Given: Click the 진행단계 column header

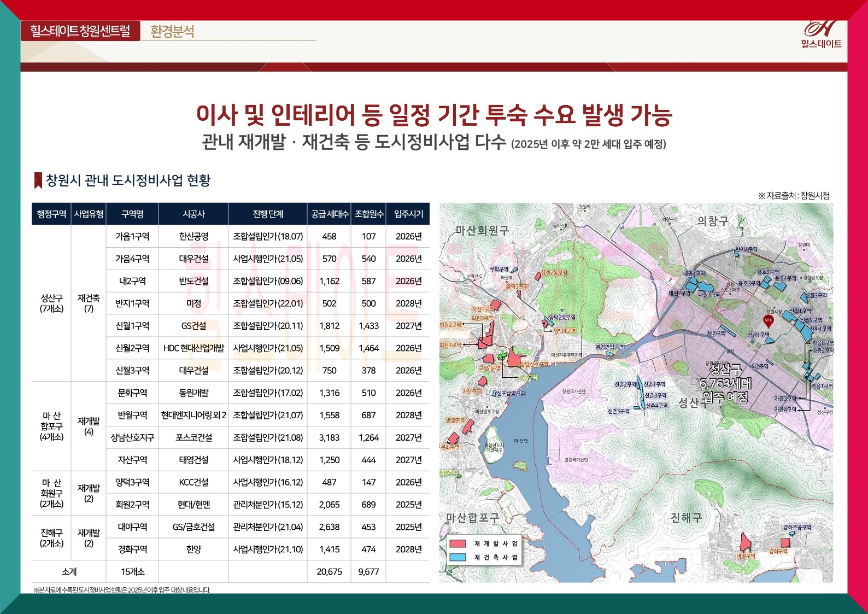Looking at the screenshot, I should (x=268, y=214).
